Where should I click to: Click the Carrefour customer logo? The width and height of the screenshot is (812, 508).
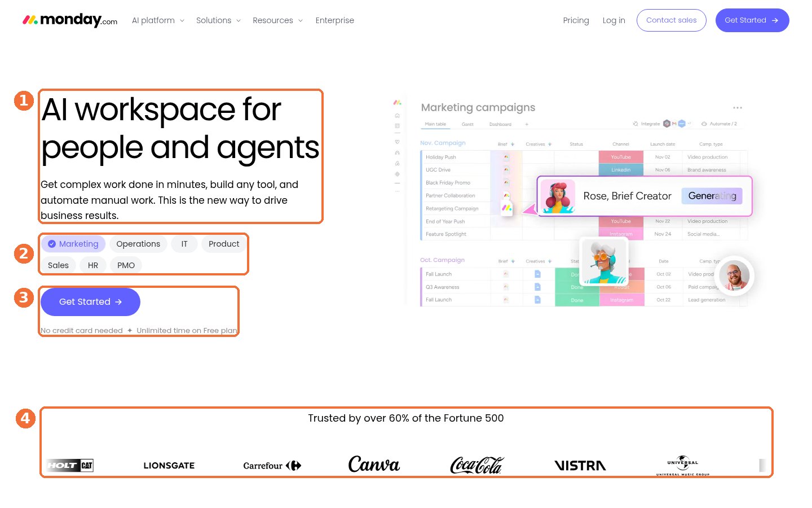pos(272,466)
